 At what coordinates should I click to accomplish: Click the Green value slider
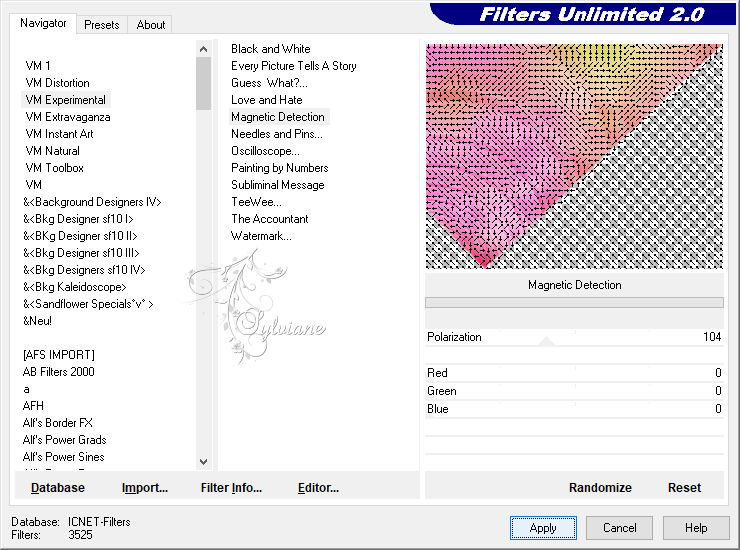point(574,391)
